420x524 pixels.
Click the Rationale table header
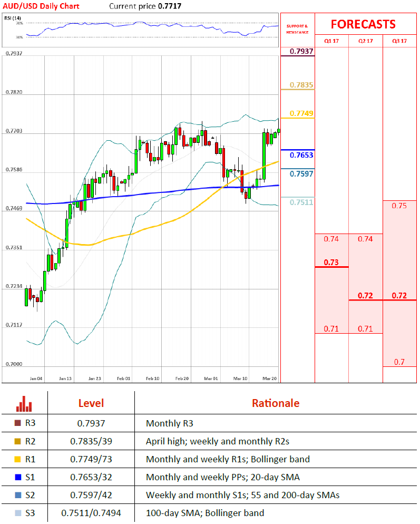pyautogui.click(x=276, y=403)
